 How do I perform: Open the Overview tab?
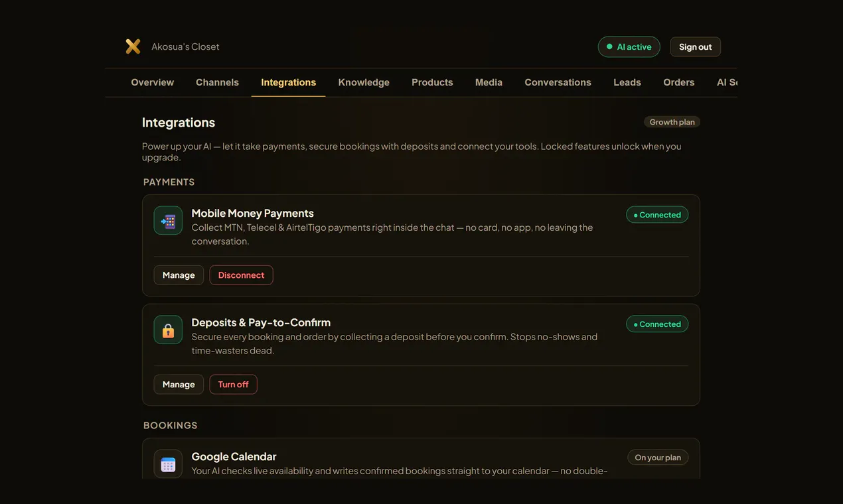(x=153, y=82)
